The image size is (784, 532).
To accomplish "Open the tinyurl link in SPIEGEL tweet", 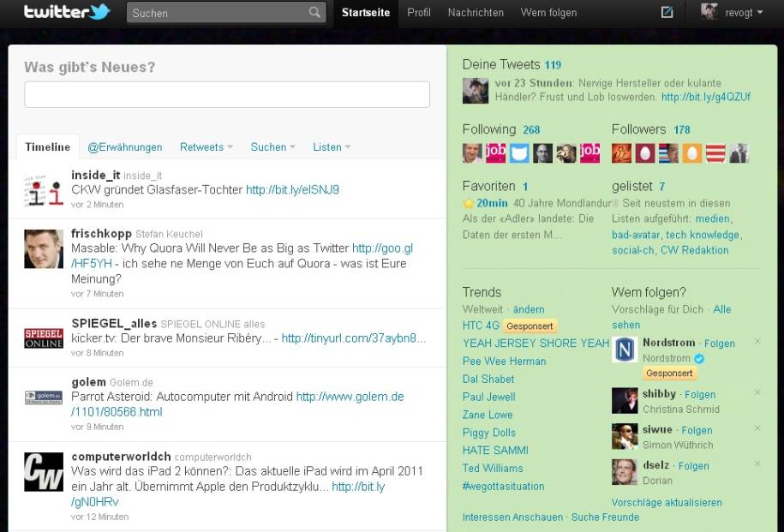I will pos(354,338).
